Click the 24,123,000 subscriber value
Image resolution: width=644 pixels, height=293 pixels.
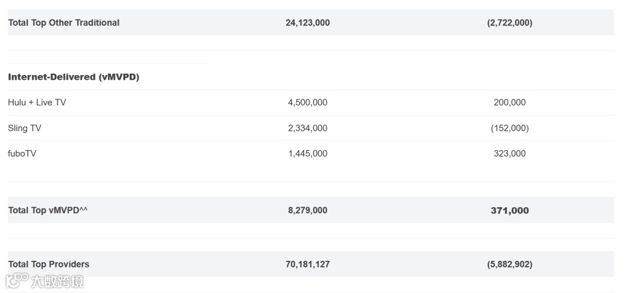pos(308,23)
